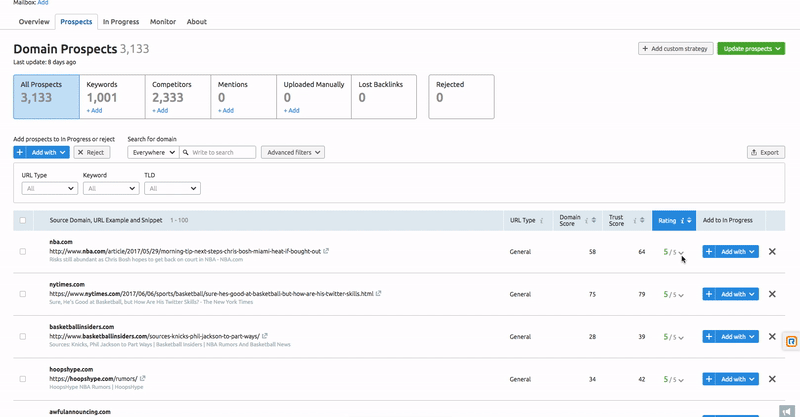Open TLD filter dropdown

(x=172, y=188)
